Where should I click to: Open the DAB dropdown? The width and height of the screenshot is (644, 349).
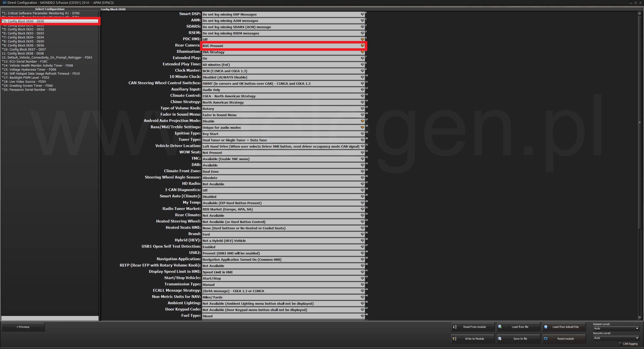[283, 165]
